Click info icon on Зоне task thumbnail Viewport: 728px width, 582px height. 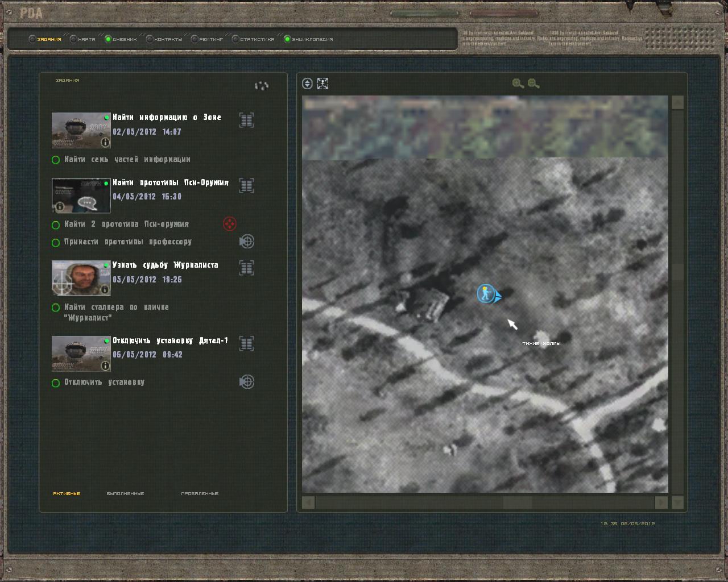[105, 143]
